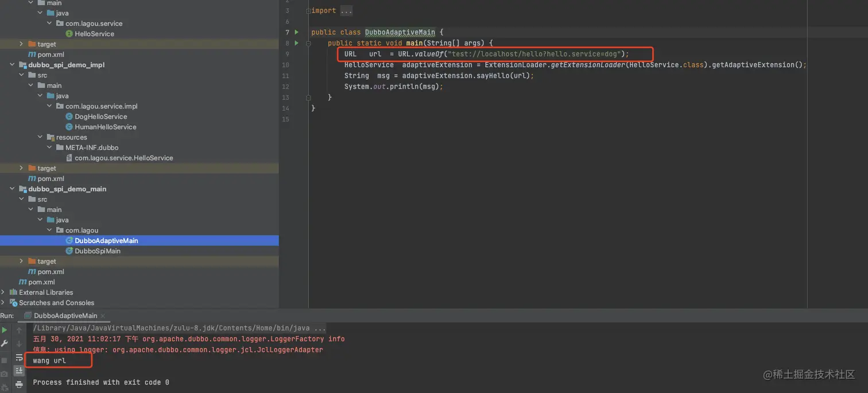Click Maven icon of root pom.xml
Image resolution: width=868 pixels, height=393 pixels.
(23, 282)
